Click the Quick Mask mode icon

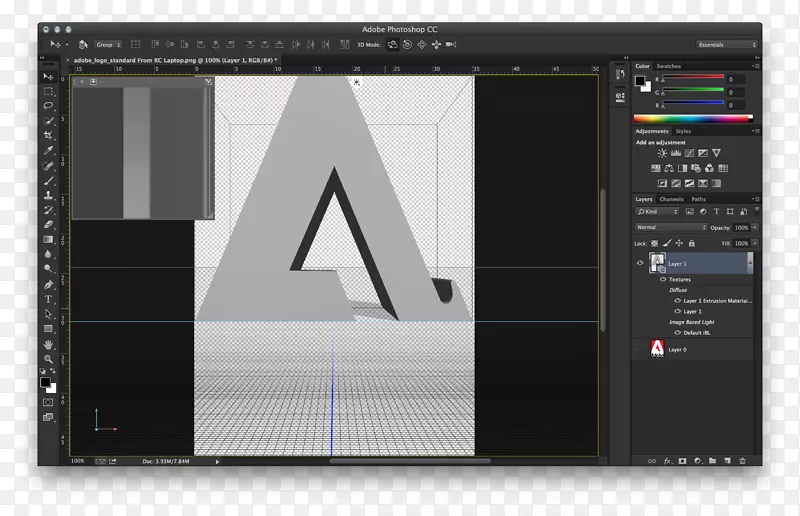click(x=48, y=402)
